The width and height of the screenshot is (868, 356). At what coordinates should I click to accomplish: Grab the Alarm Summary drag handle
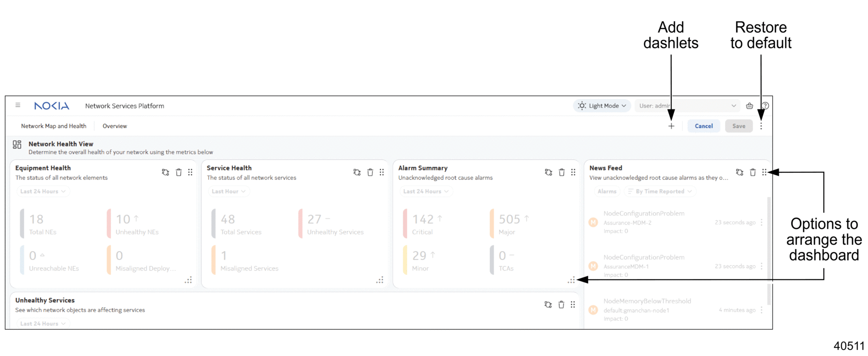(573, 172)
